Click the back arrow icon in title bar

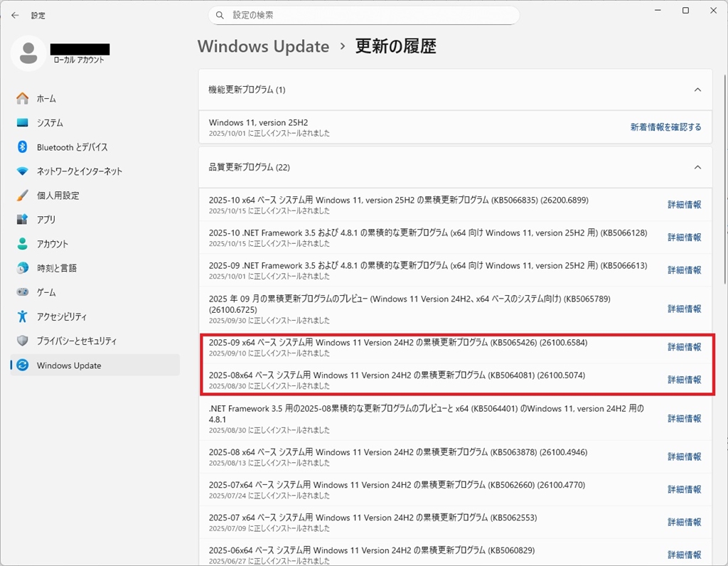click(x=16, y=16)
